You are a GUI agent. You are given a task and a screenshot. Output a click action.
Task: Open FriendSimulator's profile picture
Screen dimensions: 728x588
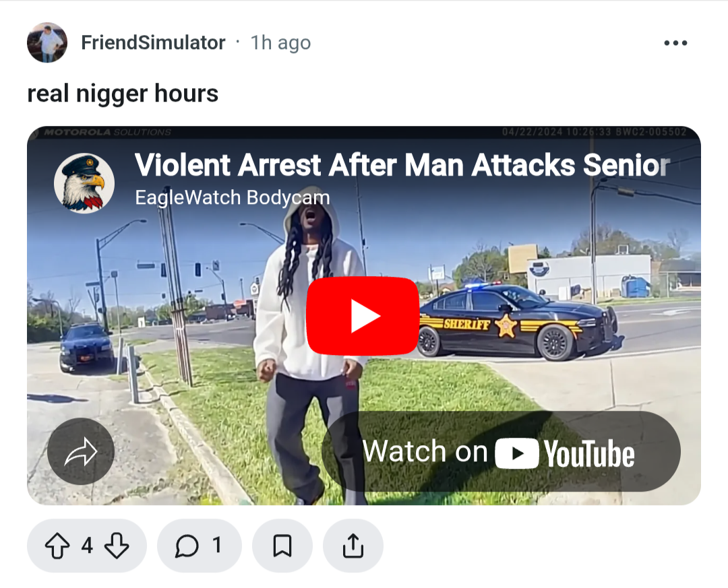tap(47, 42)
